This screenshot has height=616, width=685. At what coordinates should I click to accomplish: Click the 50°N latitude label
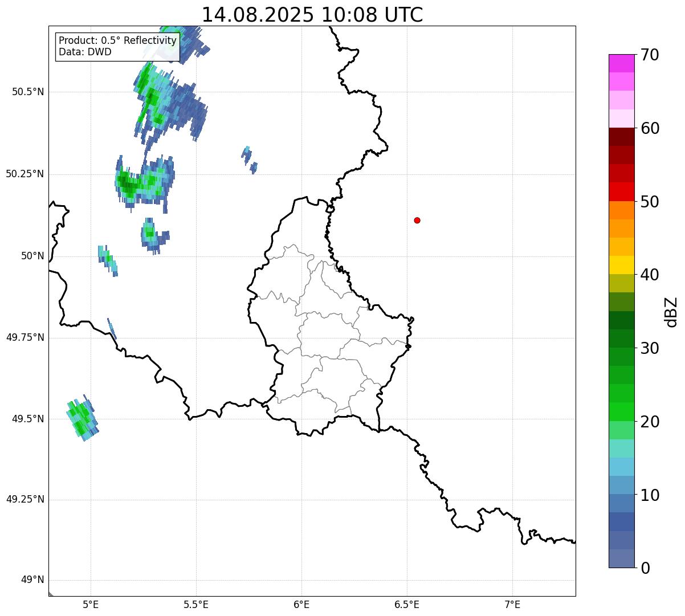coord(32,256)
